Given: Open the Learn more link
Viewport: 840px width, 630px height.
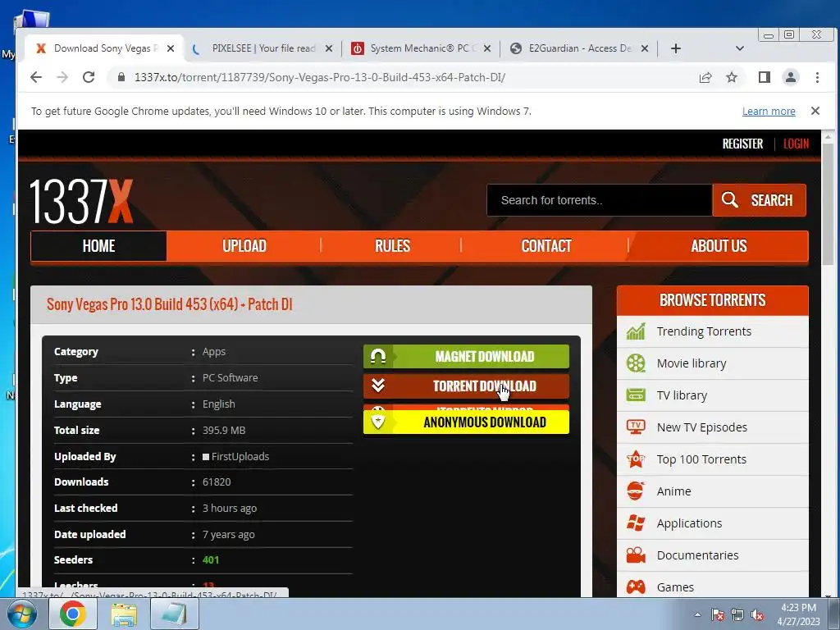Looking at the screenshot, I should [x=769, y=112].
